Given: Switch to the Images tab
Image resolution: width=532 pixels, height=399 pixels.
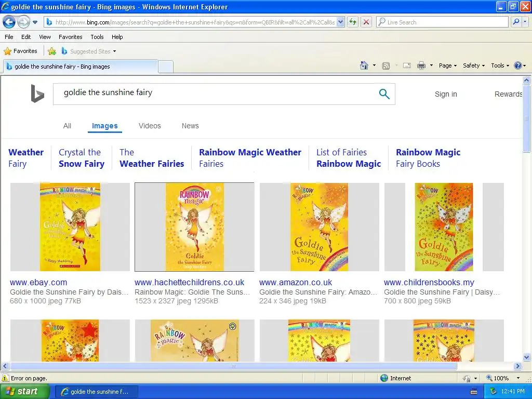Looking at the screenshot, I should click(x=105, y=126).
